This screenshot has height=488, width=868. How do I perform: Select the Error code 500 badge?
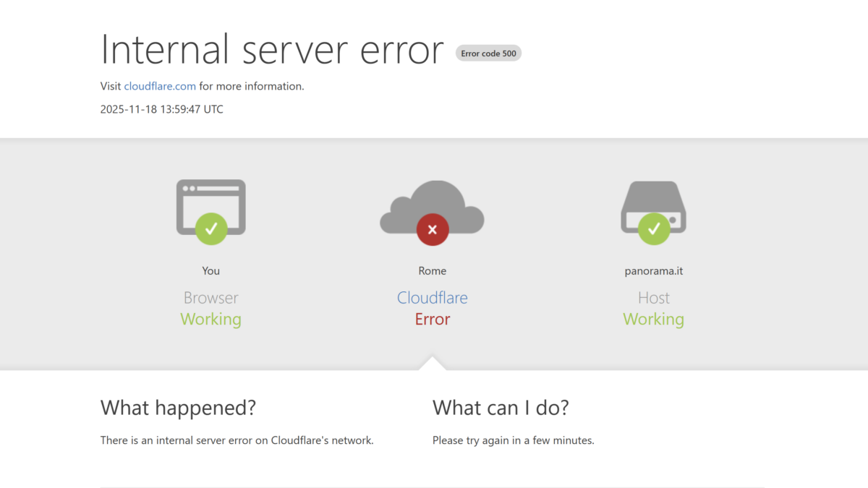pos(488,53)
